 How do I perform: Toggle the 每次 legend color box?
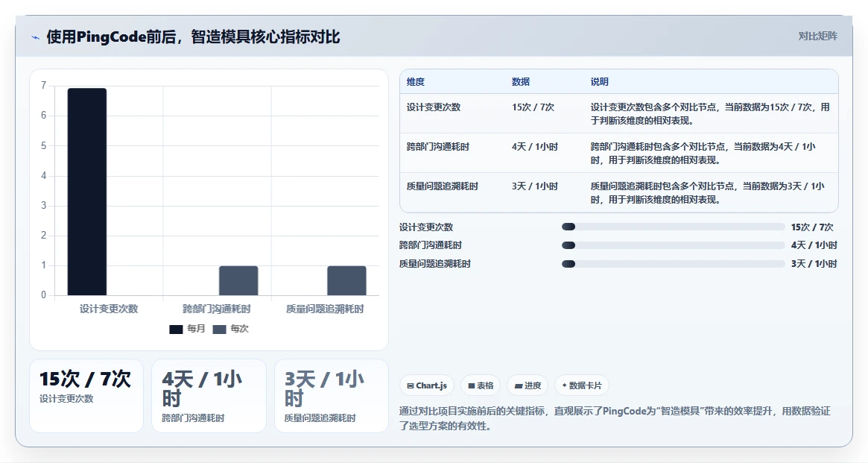[219, 329]
